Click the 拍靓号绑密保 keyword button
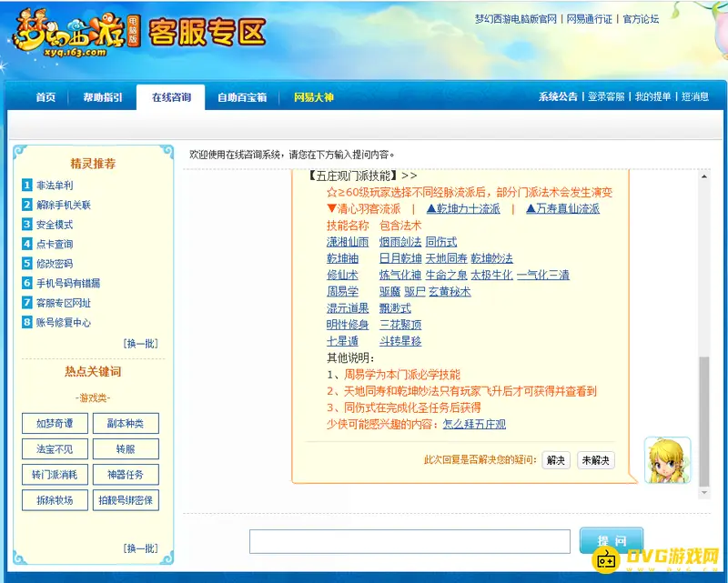 coord(126,500)
